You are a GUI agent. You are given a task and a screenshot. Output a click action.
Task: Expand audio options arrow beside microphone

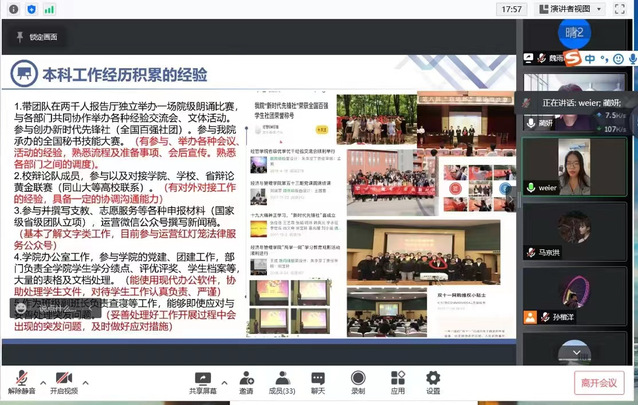(x=42, y=380)
